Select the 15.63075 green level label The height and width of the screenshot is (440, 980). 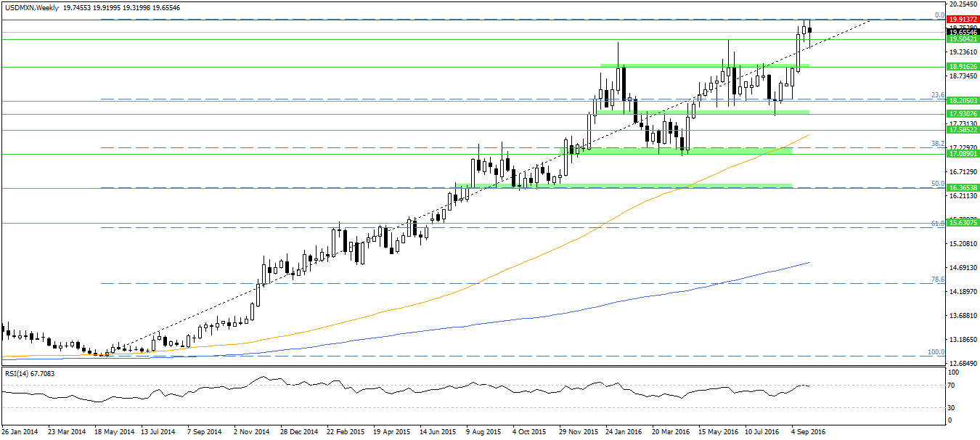click(x=963, y=223)
